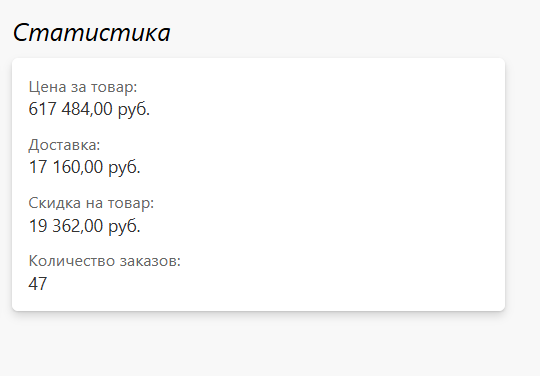Select the Скидка на товар label
This screenshot has width=540, height=376.
coord(91,203)
